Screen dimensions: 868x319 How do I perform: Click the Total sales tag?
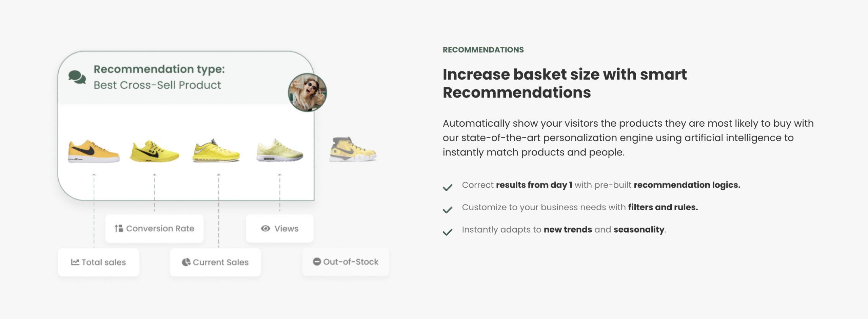103,262
